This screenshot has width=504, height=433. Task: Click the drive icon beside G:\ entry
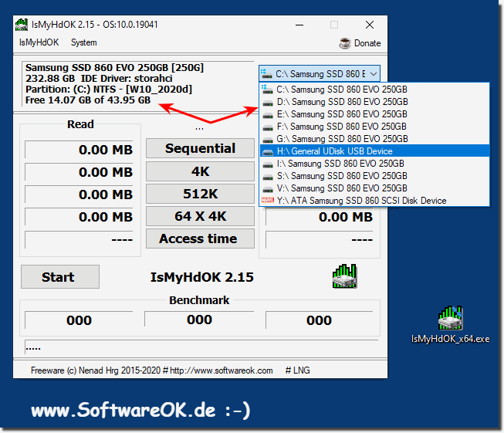267,140
